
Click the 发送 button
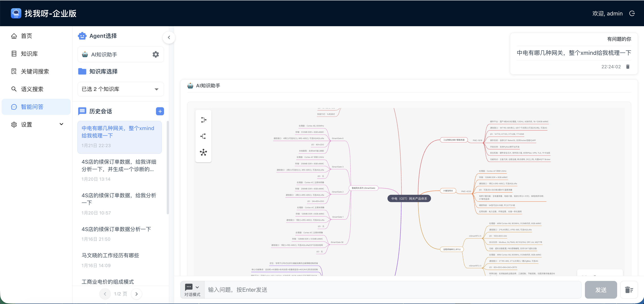coord(601,289)
